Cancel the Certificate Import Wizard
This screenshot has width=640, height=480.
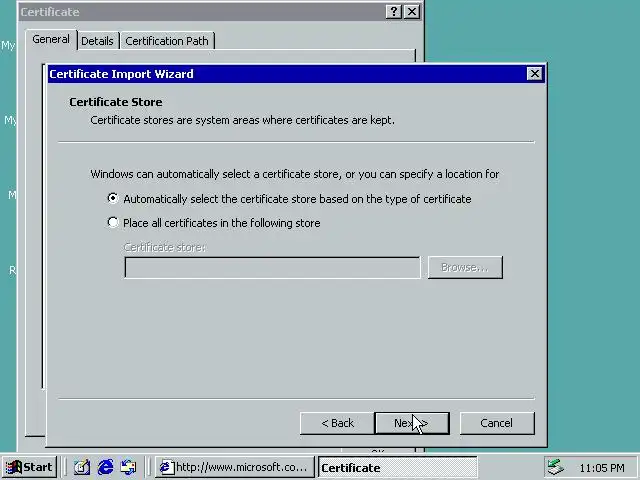coord(497,423)
